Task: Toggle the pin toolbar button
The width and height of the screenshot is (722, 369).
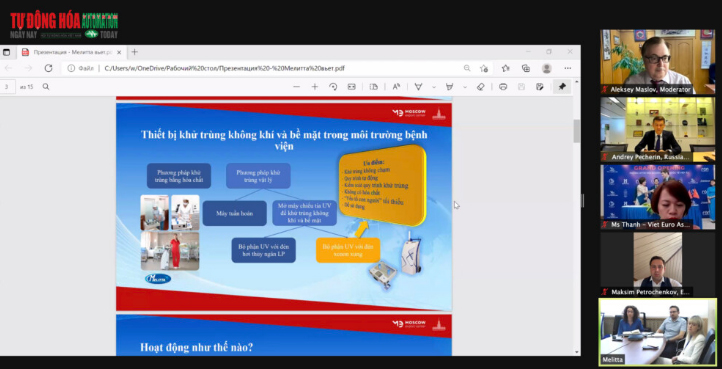Action: pos(562,87)
